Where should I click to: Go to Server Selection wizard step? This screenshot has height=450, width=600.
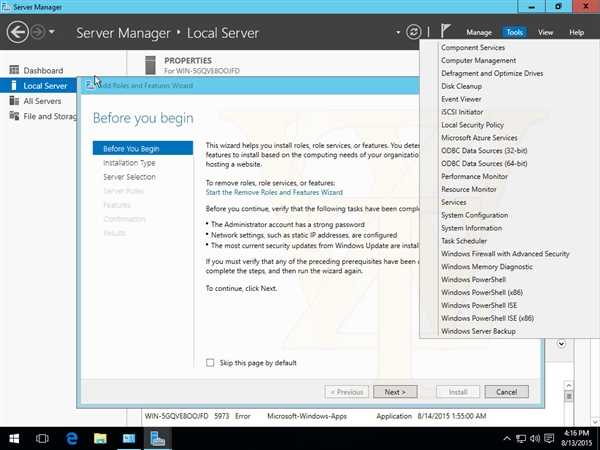[x=129, y=177]
